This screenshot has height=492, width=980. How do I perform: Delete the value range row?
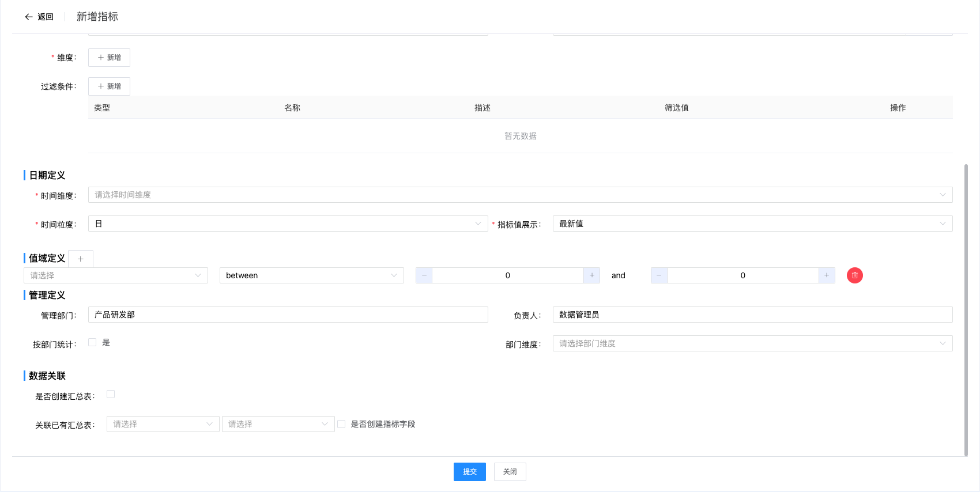(854, 275)
